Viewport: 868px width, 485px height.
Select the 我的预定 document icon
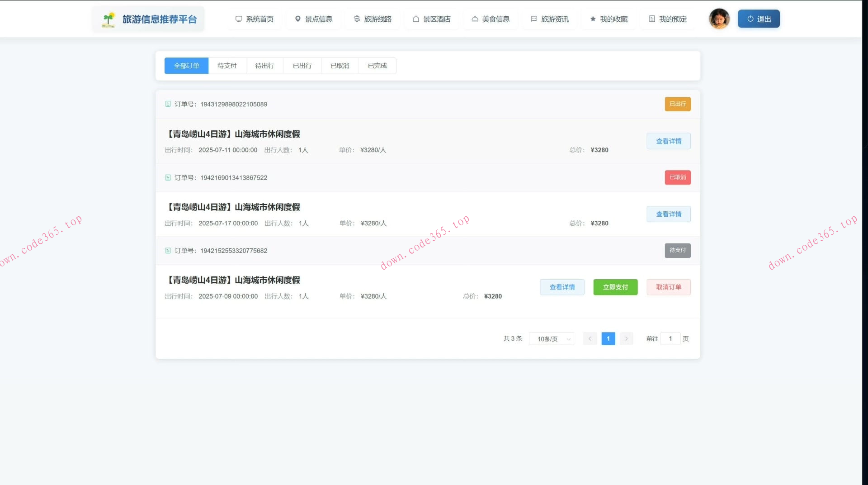point(651,19)
